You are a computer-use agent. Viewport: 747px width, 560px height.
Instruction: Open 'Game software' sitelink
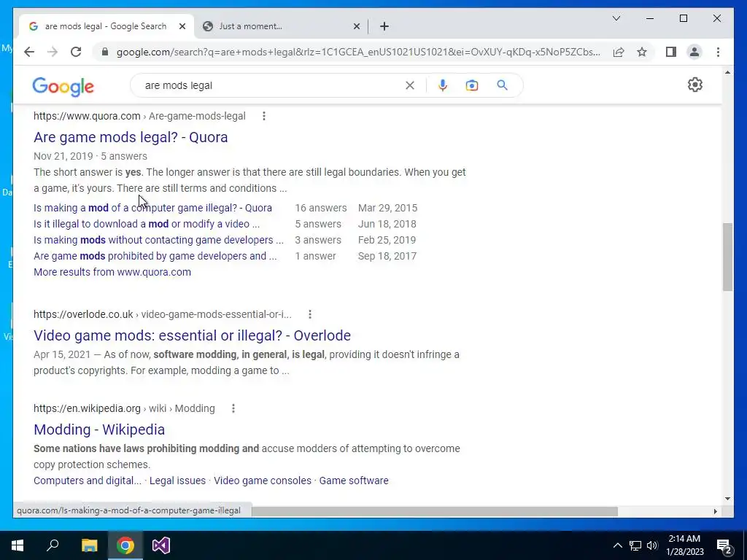(x=354, y=481)
